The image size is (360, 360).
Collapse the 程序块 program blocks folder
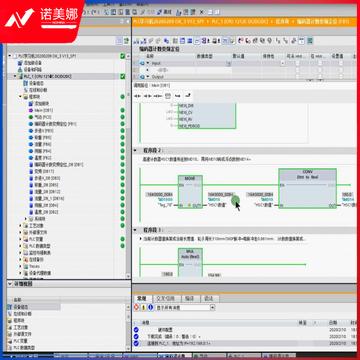[20, 97]
